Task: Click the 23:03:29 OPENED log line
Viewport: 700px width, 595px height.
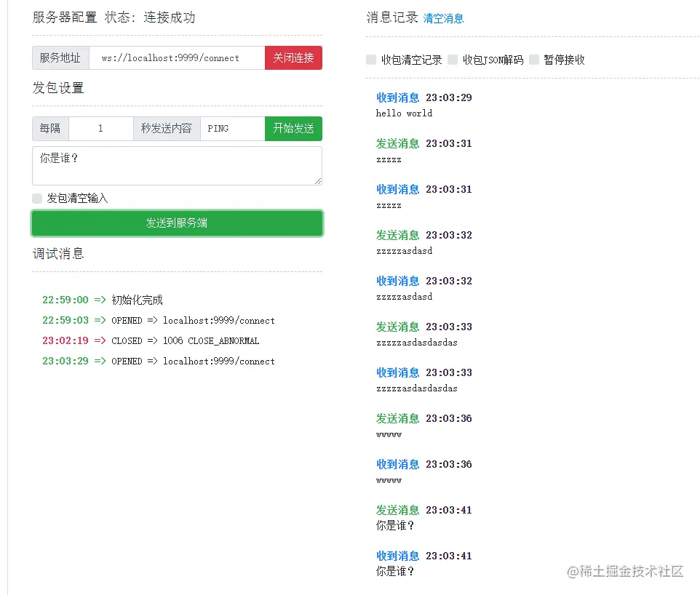Action: 159,361
